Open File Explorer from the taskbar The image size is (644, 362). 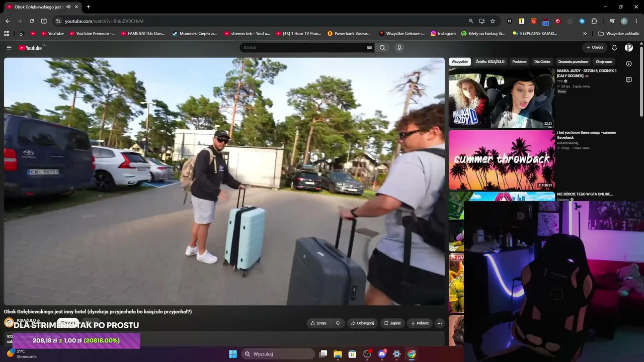pos(338,354)
